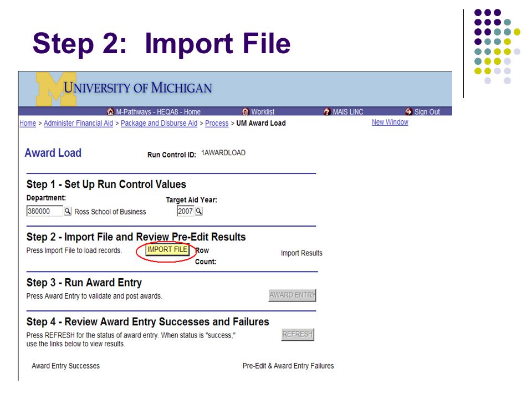Click the Press Import File to load records text
532x399 pixels.
point(74,250)
